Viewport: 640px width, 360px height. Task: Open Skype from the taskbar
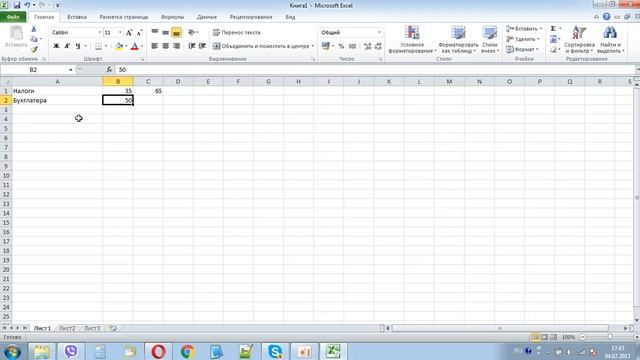point(275,351)
